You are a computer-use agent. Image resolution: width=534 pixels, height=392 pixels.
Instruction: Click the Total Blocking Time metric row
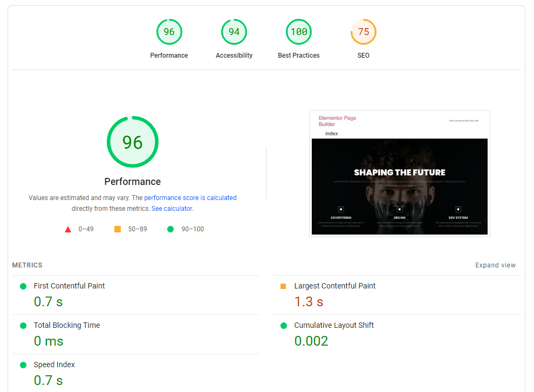[x=136, y=334]
